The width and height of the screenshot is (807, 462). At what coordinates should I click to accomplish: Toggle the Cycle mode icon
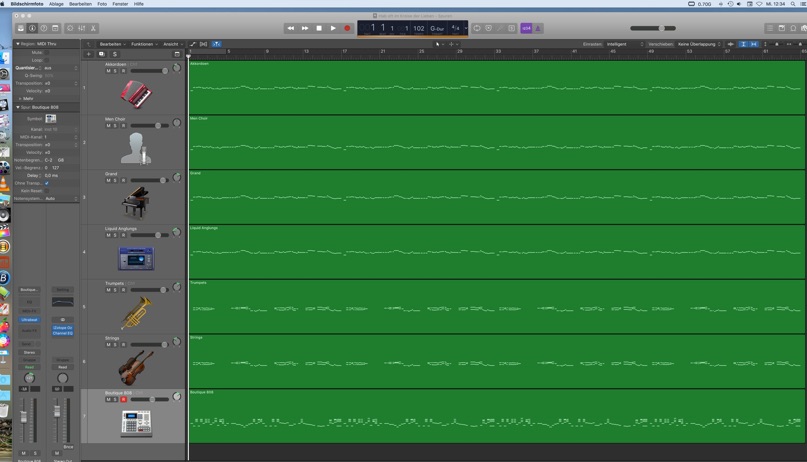click(477, 28)
